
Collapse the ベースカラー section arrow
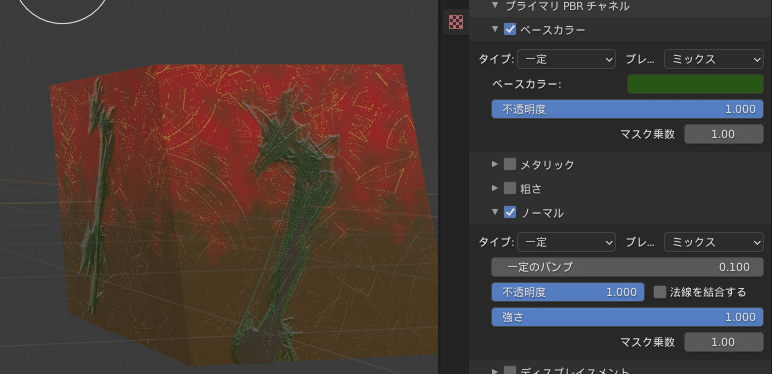(x=495, y=30)
